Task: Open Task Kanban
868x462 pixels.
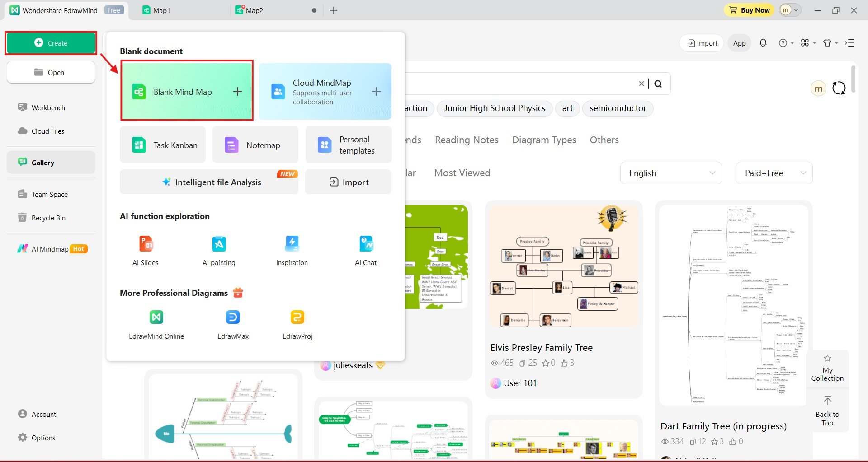Action: pos(163,145)
